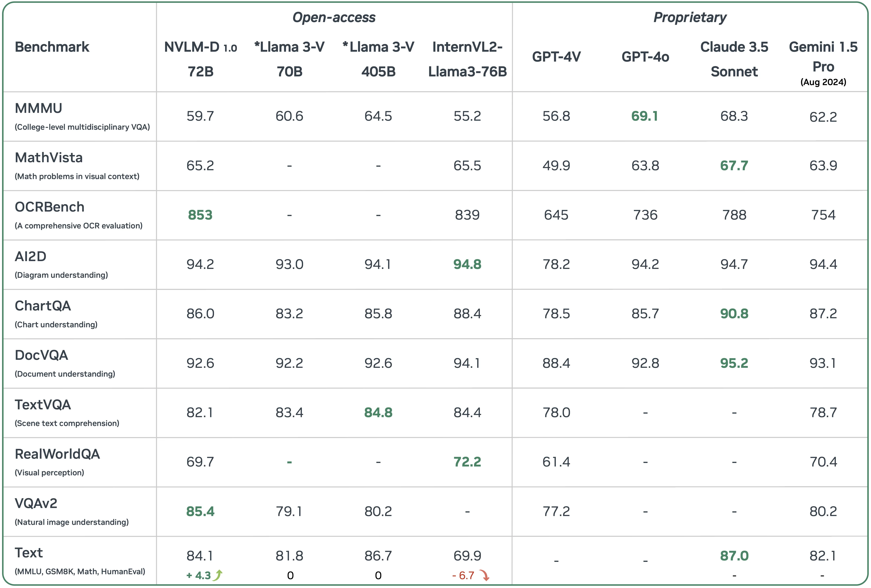This screenshot has height=588, width=871.
Task: Click the green 84.8 TextVQA score
Action: (x=379, y=413)
